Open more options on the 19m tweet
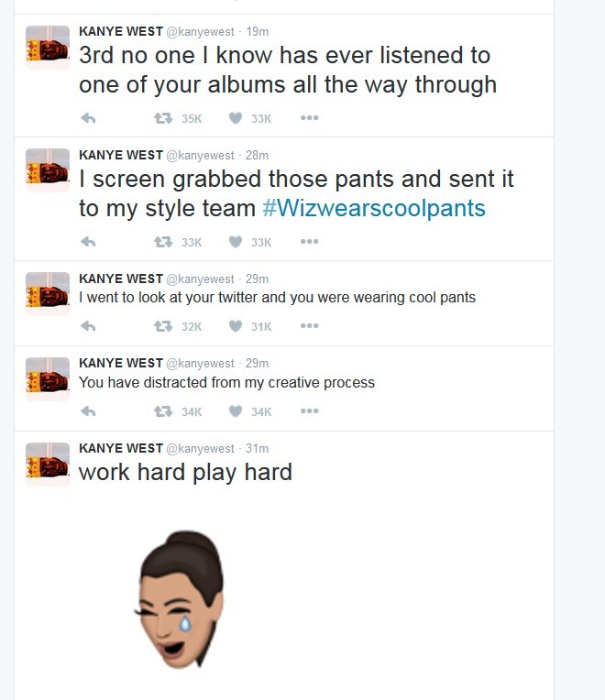Screen dimensions: 605x700 click(310, 118)
